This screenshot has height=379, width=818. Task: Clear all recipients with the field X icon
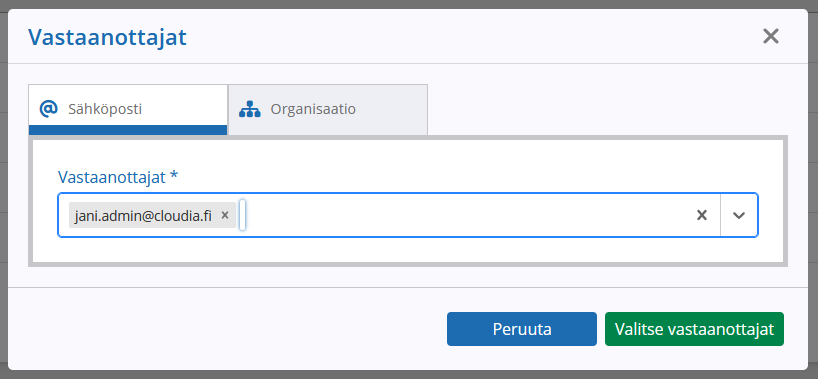[x=702, y=215]
